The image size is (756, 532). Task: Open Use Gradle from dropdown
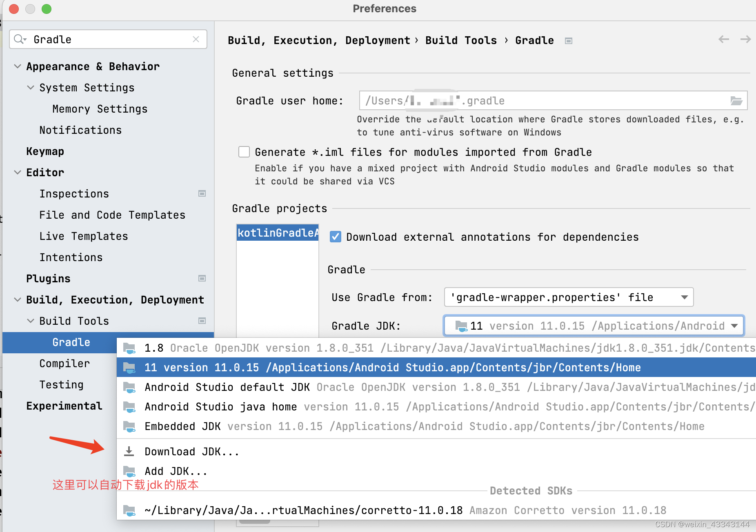(569, 297)
